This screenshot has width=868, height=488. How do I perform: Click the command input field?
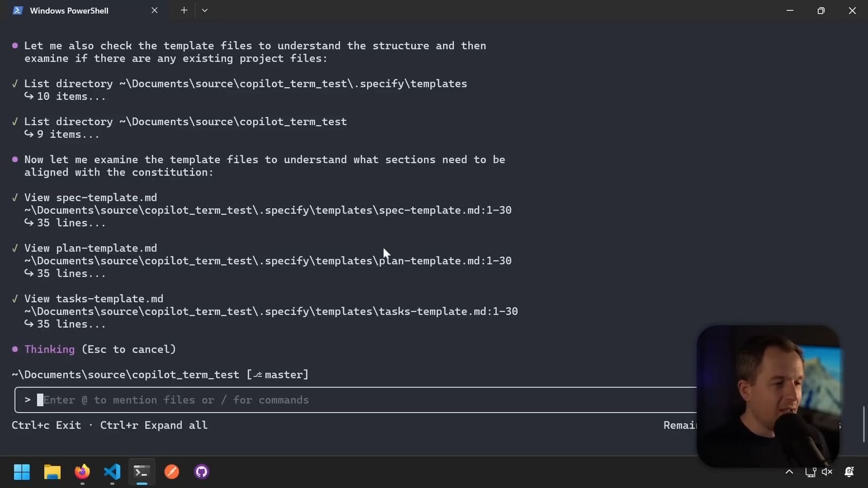click(x=217, y=400)
